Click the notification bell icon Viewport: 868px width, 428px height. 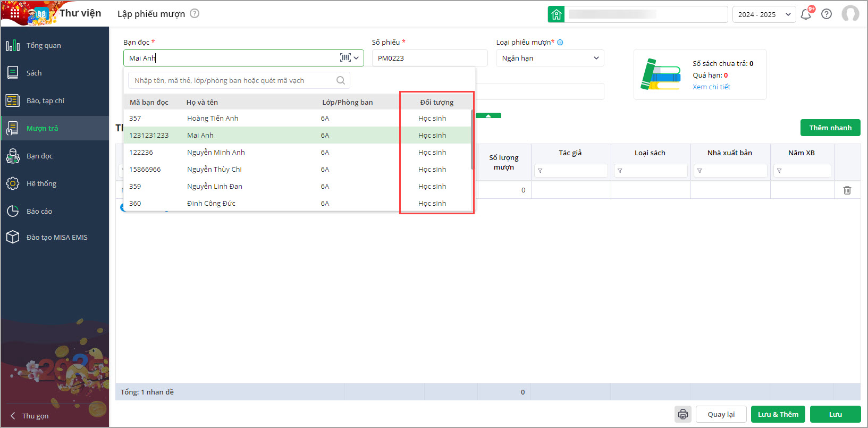pos(806,14)
